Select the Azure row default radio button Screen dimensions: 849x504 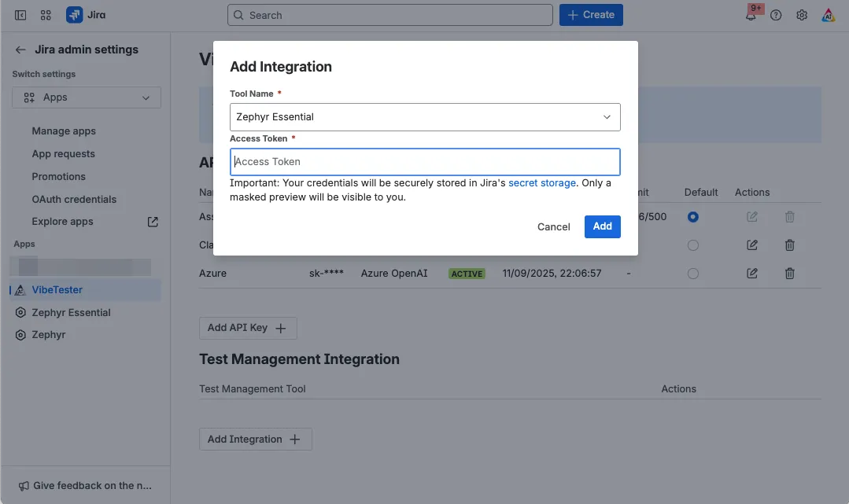(693, 274)
